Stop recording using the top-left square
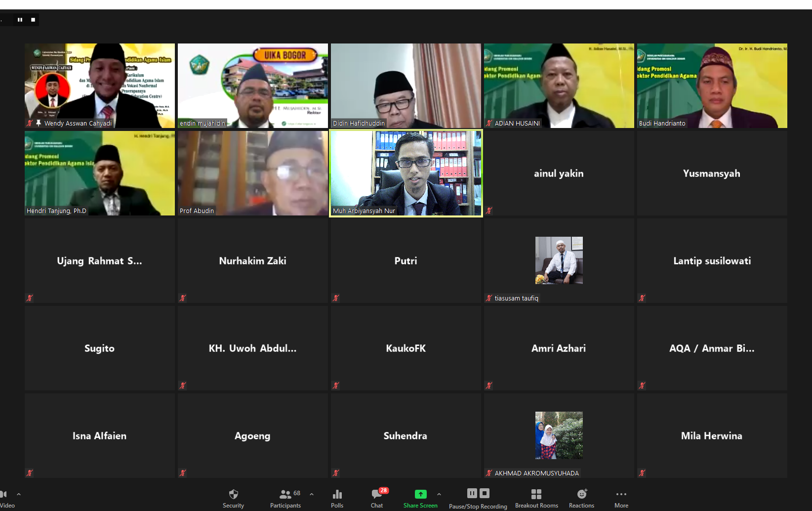This screenshot has width=812, height=511. tap(33, 20)
